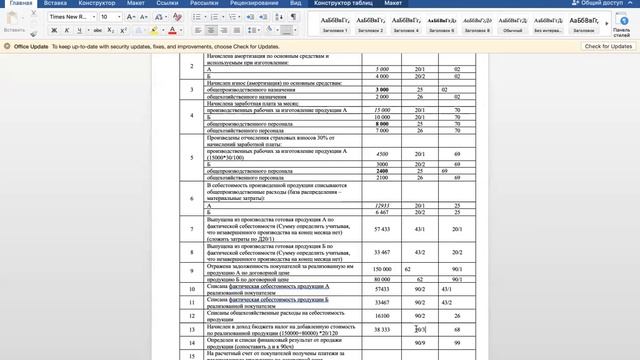Viewport: 640px width, 360px height.
Task: Click the Format Painter brush icon
Action: coord(34,33)
